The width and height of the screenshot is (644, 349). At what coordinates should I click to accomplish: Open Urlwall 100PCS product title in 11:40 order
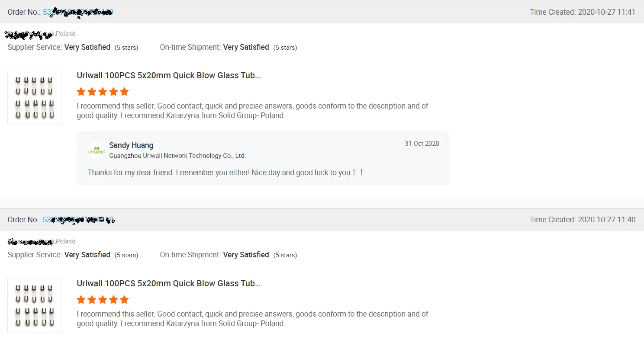pyautogui.click(x=168, y=283)
